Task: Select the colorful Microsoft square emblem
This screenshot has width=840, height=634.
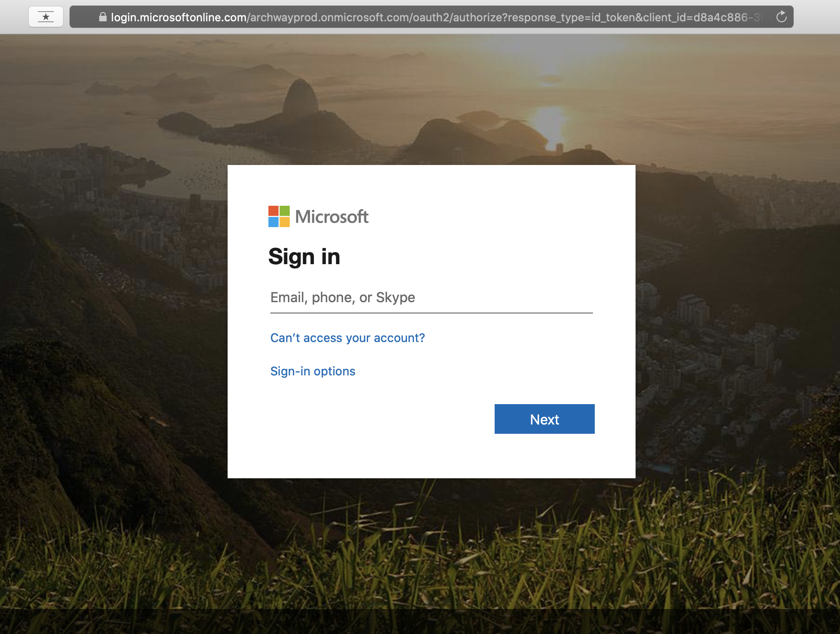Action: 278,216
